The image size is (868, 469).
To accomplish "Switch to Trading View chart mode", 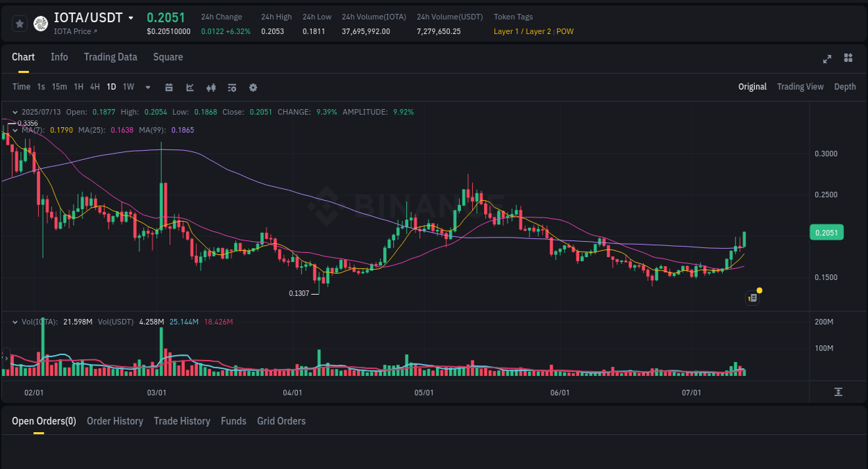I will coord(800,86).
